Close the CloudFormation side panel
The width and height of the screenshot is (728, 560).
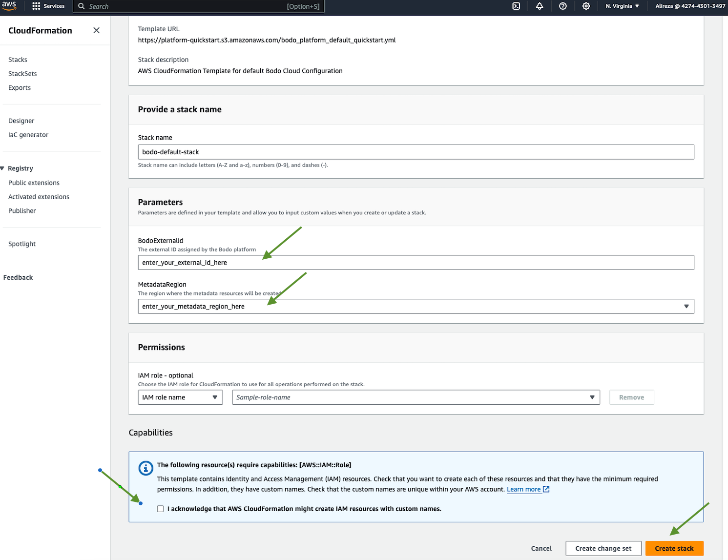(97, 30)
